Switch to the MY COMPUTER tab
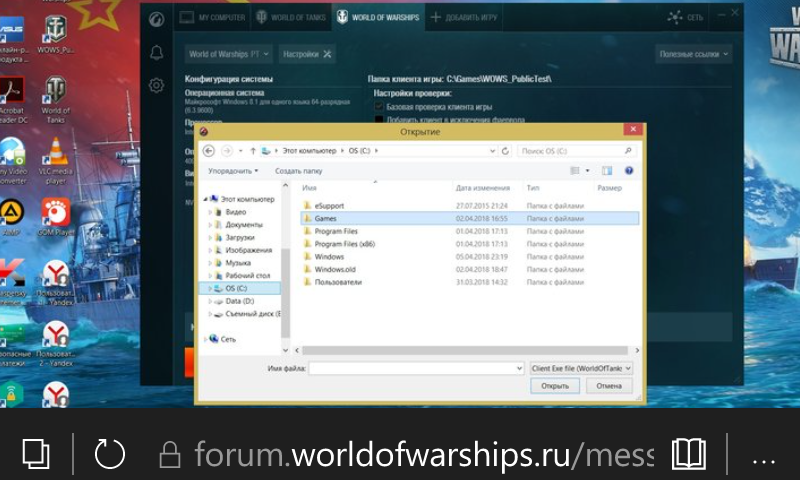 [212, 17]
